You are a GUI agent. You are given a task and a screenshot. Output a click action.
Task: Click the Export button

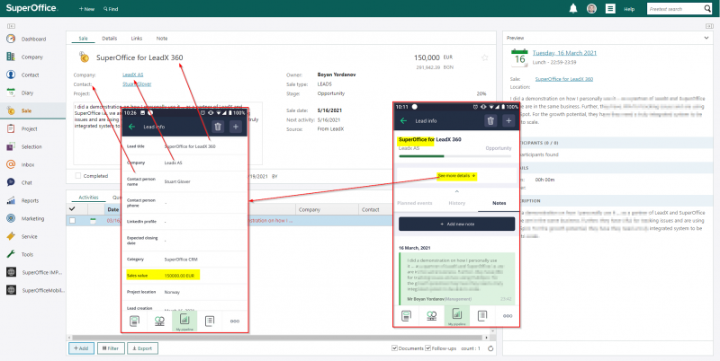click(x=142, y=349)
